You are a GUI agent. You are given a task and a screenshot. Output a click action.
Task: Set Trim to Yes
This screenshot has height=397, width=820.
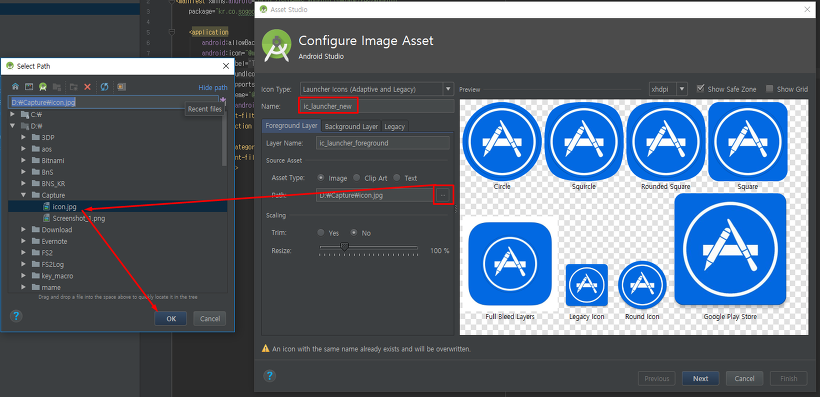pyautogui.click(x=321, y=233)
